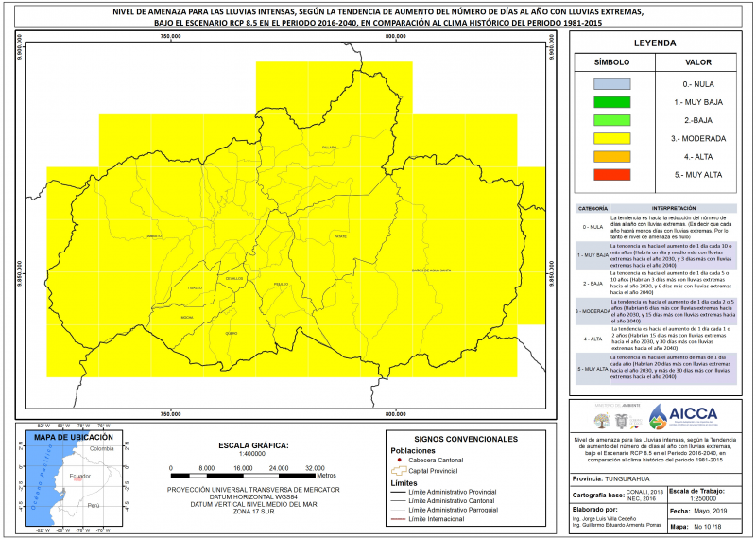This screenshot has width=756, height=539.
Task: Click the Metros unit label
Action: point(327,476)
